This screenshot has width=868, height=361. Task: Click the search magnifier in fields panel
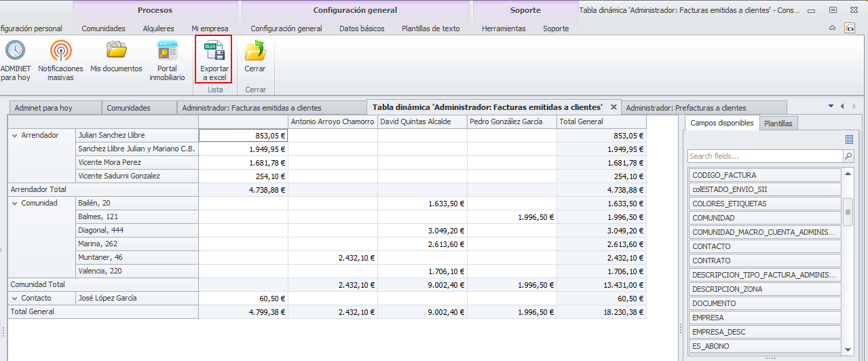(x=848, y=156)
